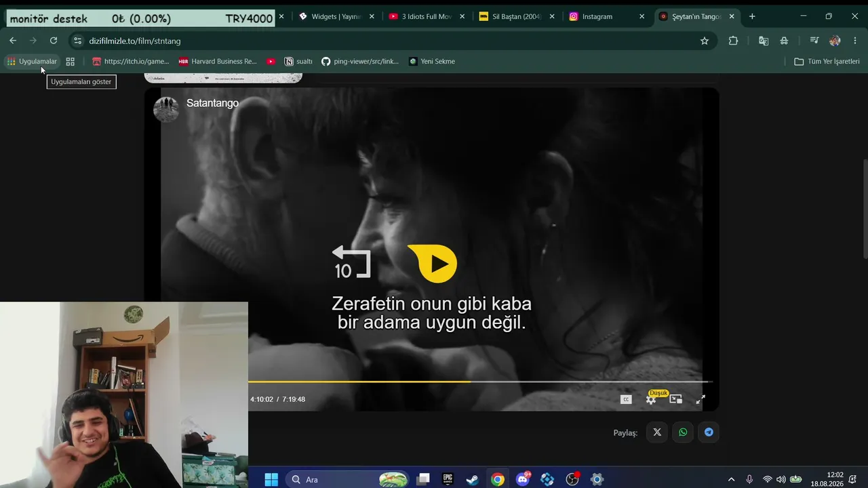The height and width of the screenshot is (488, 868).
Task: Open the volume tray icon
Action: pyautogui.click(x=781, y=479)
